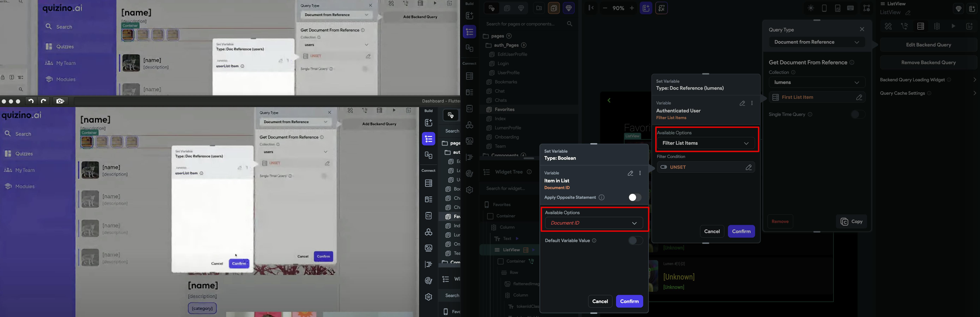Focus Search for pages or components field
The height and width of the screenshot is (317, 980).
pos(529,24)
